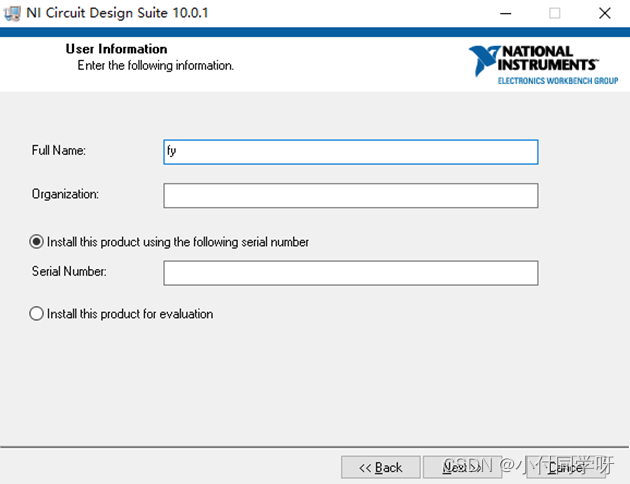The image size is (630, 484).
Task: Click the National Instruments logo
Action: click(x=543, y=65)
